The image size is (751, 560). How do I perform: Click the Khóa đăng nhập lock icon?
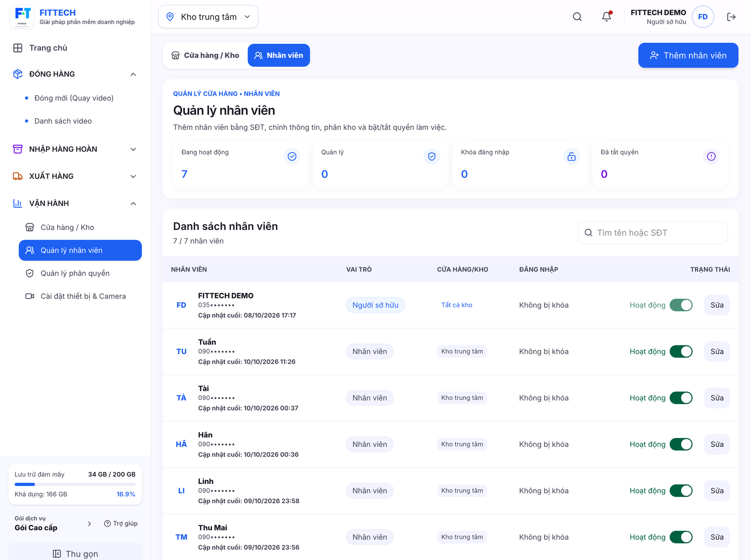[572, 156]
